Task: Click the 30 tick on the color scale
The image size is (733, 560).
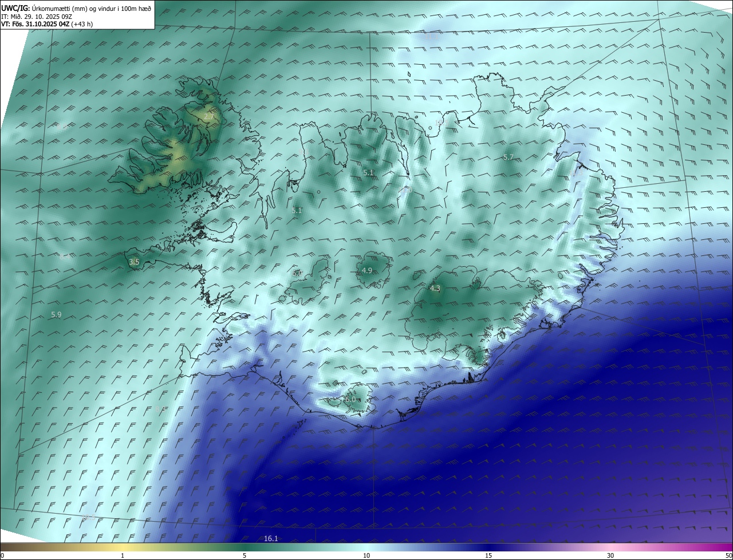Action: [610, 555]
